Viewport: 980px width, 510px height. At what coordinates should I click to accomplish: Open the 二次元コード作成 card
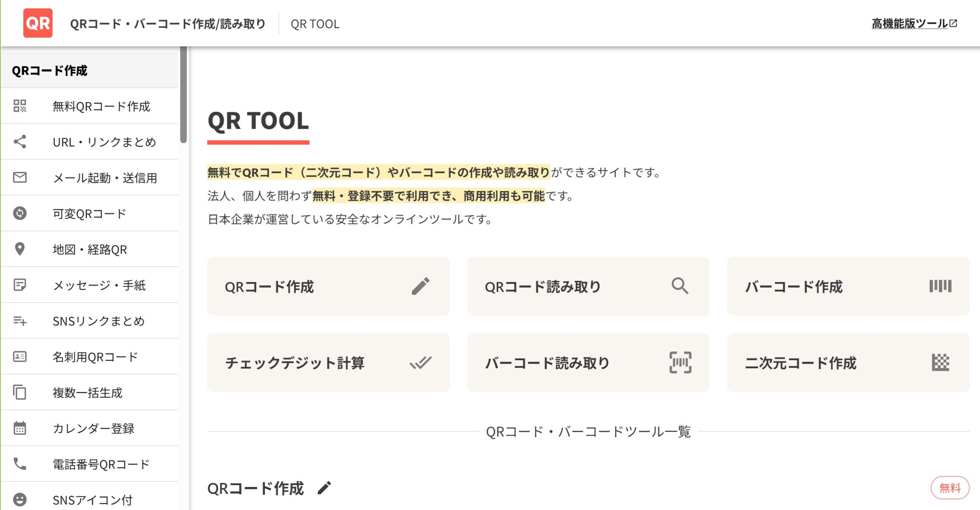point(848,362)
